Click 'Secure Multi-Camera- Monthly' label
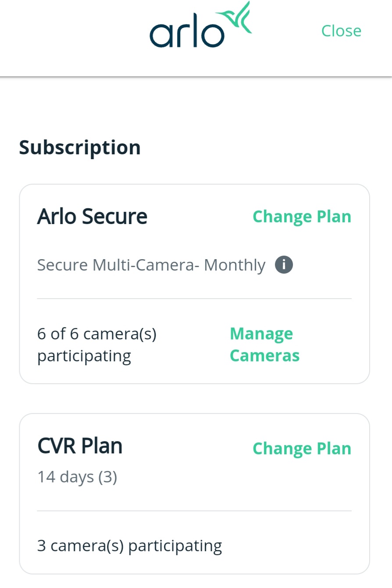Image resolution: width=392 pixels, height=588 pixels. (151, 264)
